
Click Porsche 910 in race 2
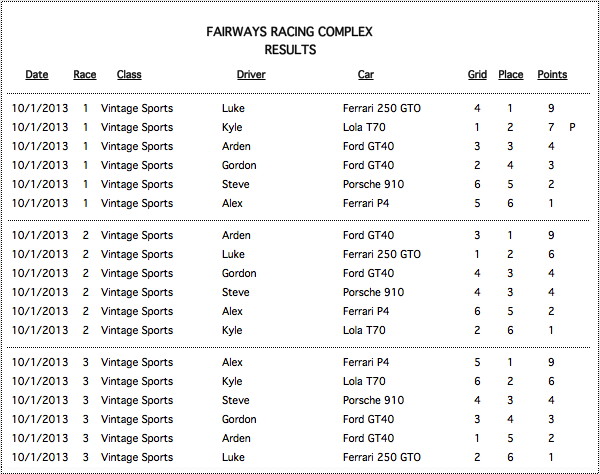coord(373,292)
